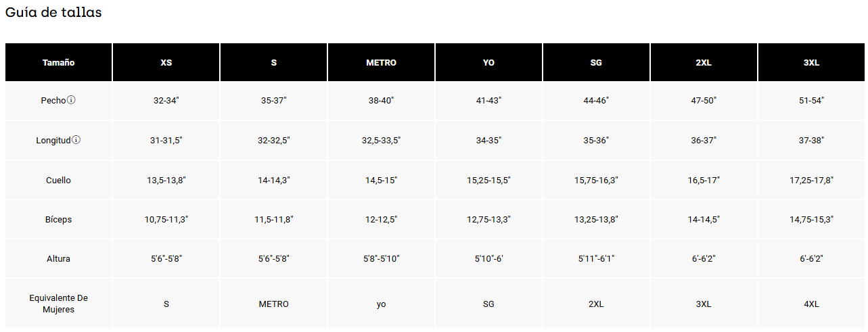Click the 4XL women's equivalent cell
This screenshot has height=332, width=868.
click(811, 304)
